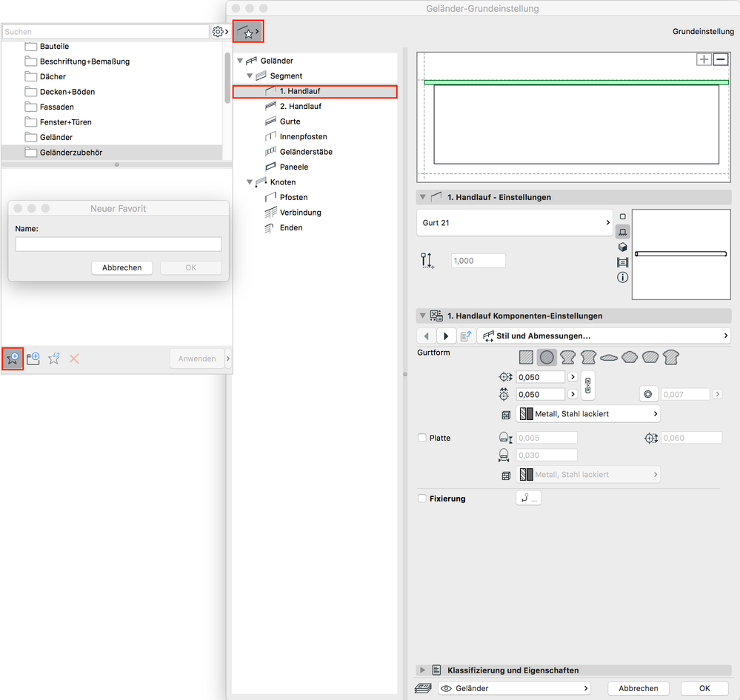740x700 pixels.
Task: Select Geländerstäbe in the tree
Action: (306, 152)
